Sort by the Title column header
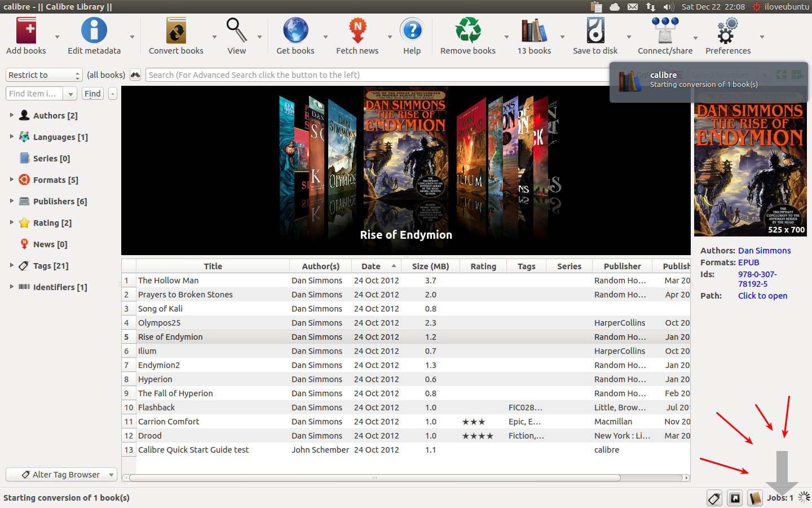This screenshot has width=812, height=508. (x=213, y=266)
